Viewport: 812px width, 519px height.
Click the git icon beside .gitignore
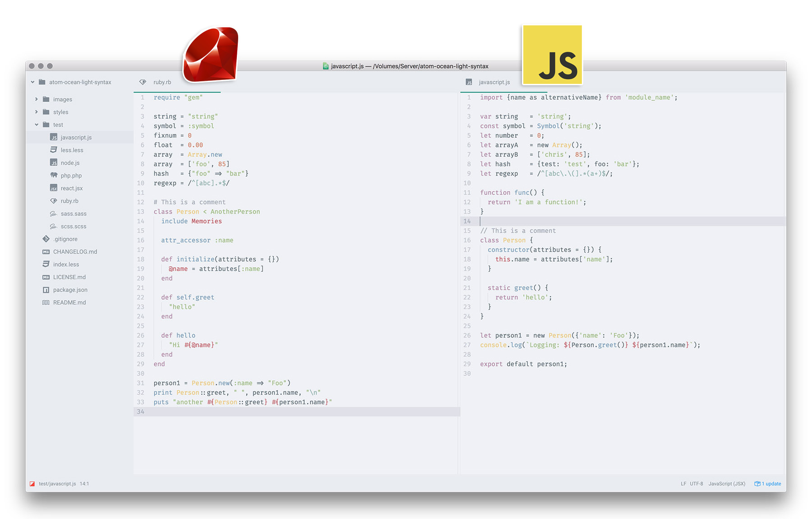coord(46,239)
